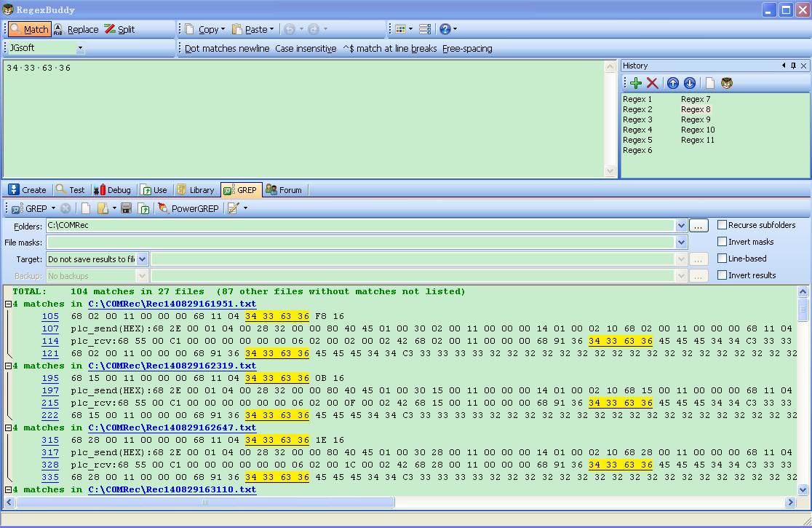This screenshot has height=528, width=812.
Task: Click the File masks input field
Action: click(360, 242)
